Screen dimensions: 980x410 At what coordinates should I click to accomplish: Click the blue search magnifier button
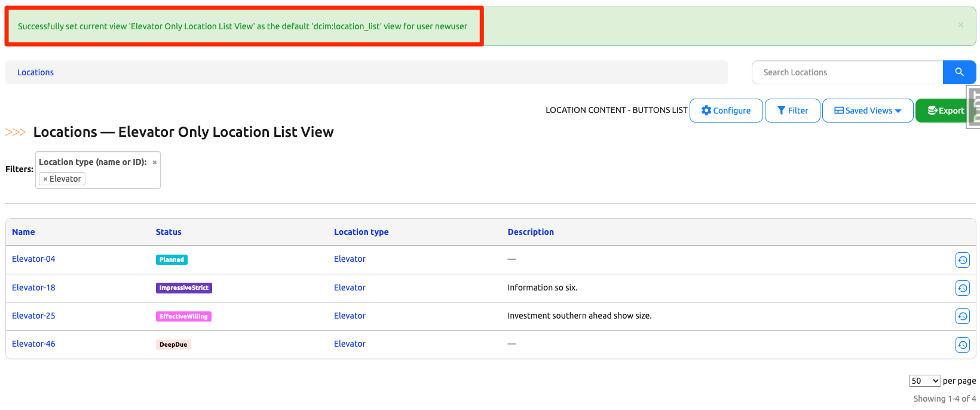(x=959, y=72)
